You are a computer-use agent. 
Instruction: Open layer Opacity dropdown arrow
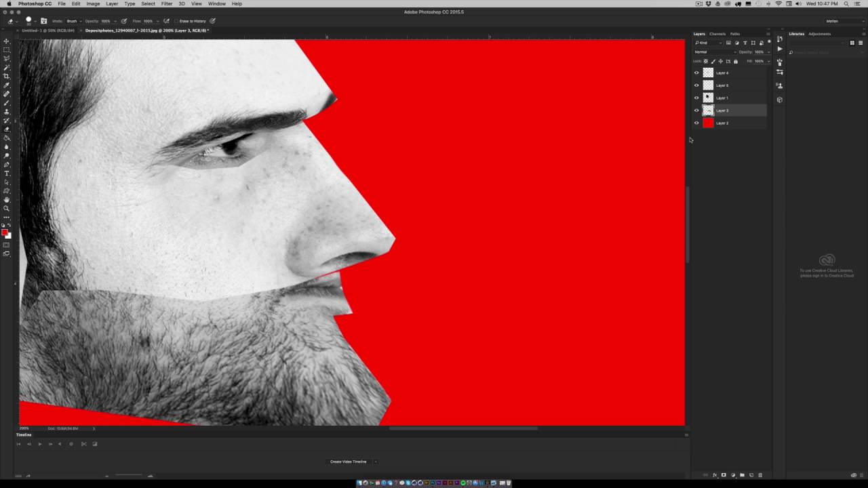768,52
